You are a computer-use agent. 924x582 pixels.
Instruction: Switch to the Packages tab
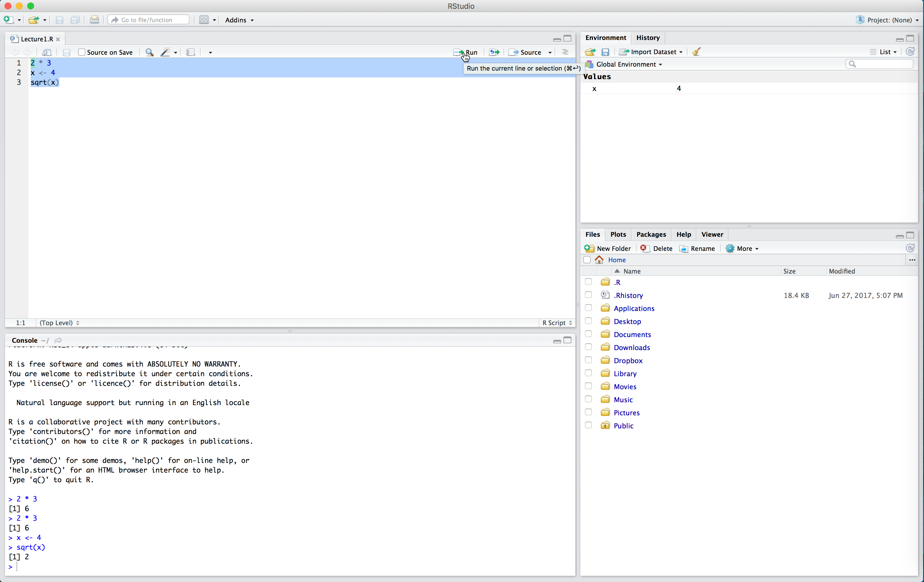click(x=651, y=234)
